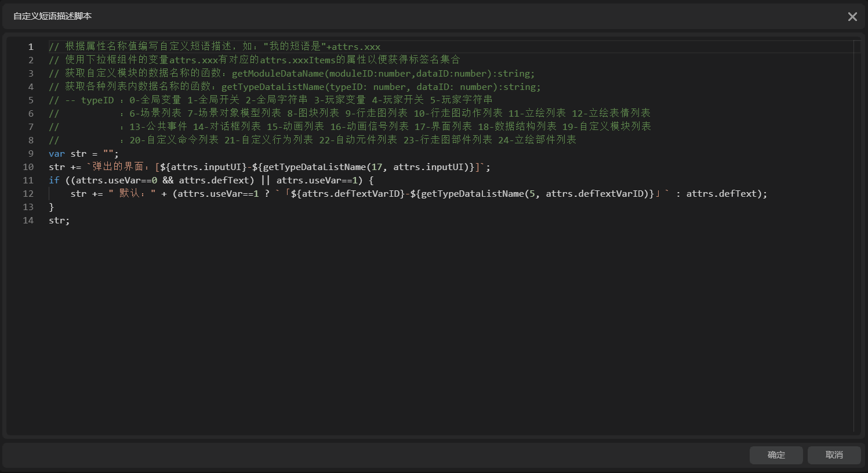Screen dimensions: 868x473
Task: Click the closing brace on line 13
Action: (52, 207)
